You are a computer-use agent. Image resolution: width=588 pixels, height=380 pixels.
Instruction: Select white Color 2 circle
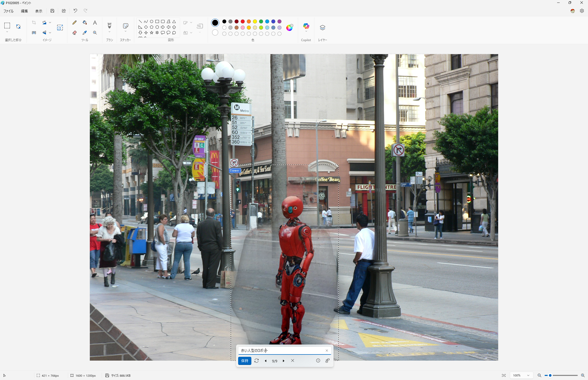coord(215,33)
